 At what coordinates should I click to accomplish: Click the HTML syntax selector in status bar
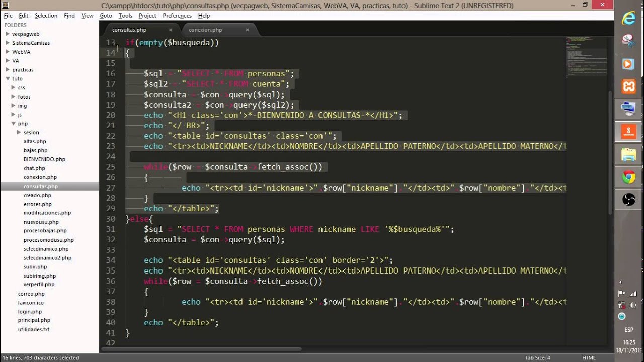click(x=589, y=358)
